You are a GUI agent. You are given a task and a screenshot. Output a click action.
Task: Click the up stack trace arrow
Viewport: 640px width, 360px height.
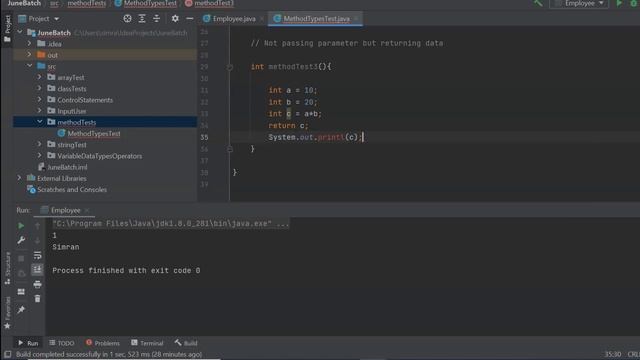pyautogui.click(x=38, y=226)
